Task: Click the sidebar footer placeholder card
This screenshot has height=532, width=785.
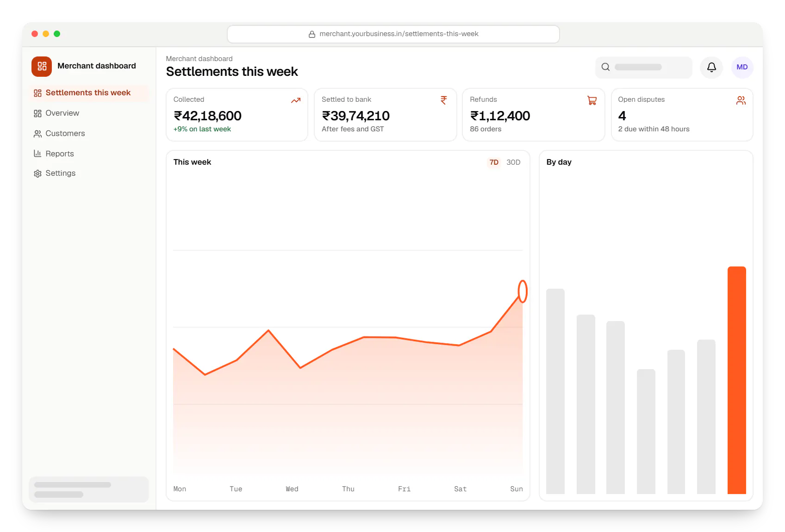Action: pos(89,489)
